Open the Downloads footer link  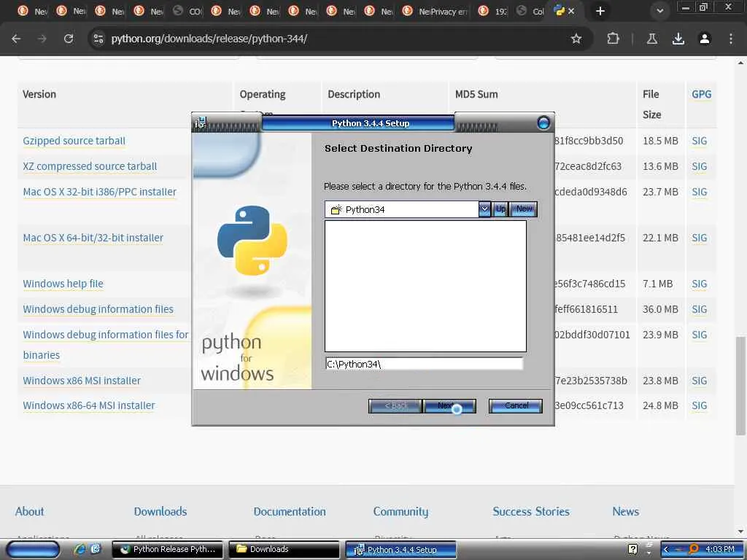pyautogui.click(x=160, y=511)
